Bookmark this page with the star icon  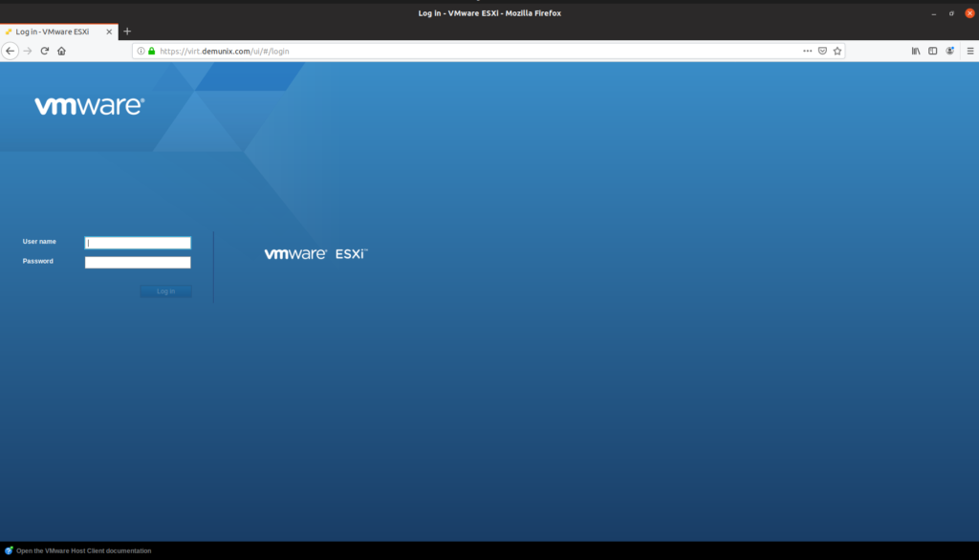(x=838, y=51)
